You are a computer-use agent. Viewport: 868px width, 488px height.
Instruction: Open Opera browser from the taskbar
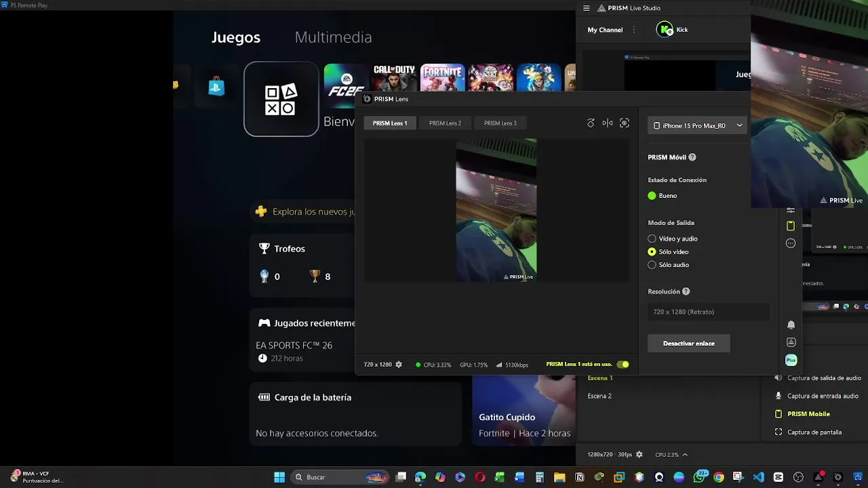(x=480, y=477)
